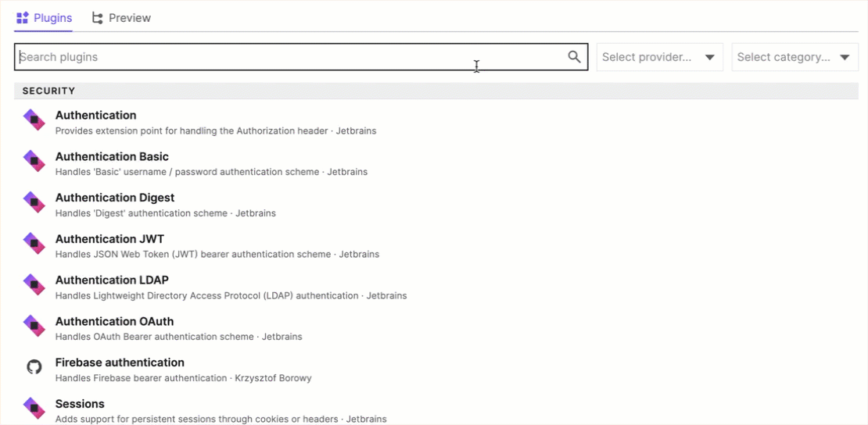868x425 pixels.
Task: Open the Select provider dropdown
Action: coord(647,57)
